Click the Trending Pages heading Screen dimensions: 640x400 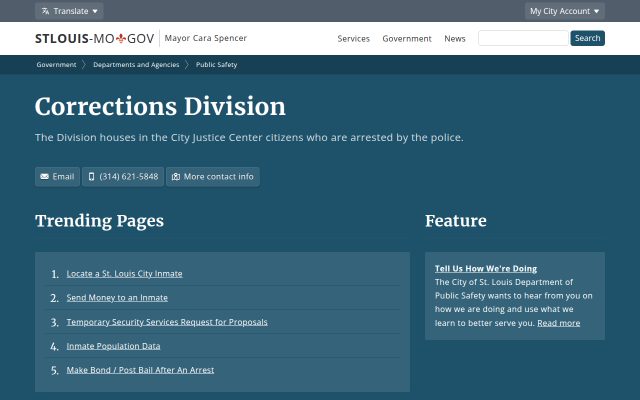(x=100, y=221)
